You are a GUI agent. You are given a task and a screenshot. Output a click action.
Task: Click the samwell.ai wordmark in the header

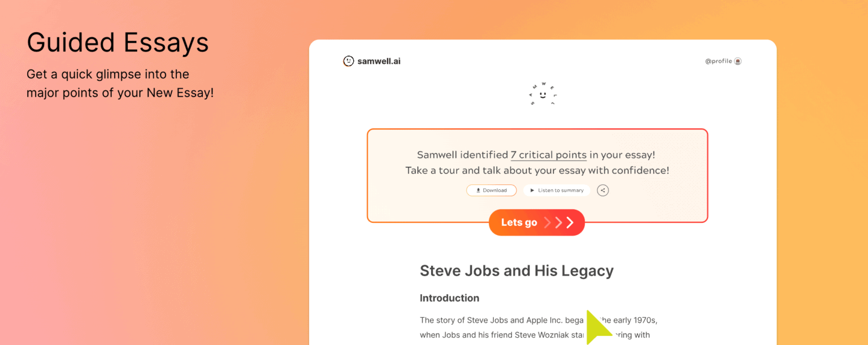pyautogui.click(x=379, y=61)
